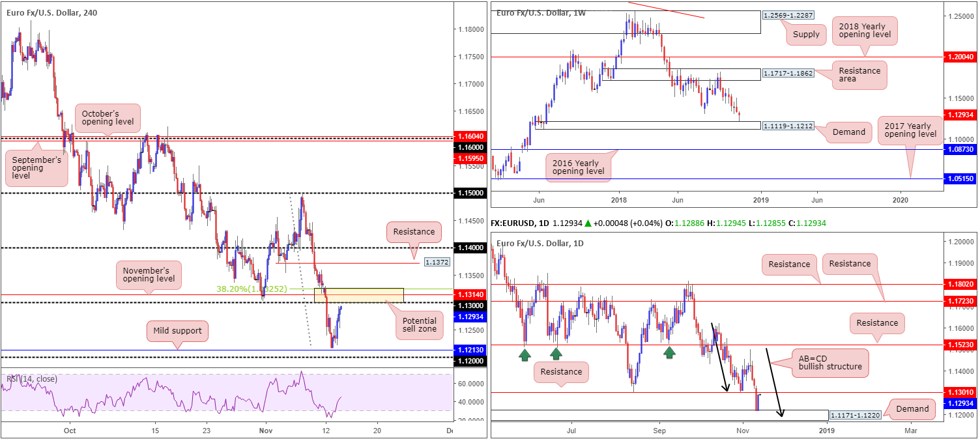Select the 1.14000 price axis label
980x441 pixels.
tap(471, 248)
